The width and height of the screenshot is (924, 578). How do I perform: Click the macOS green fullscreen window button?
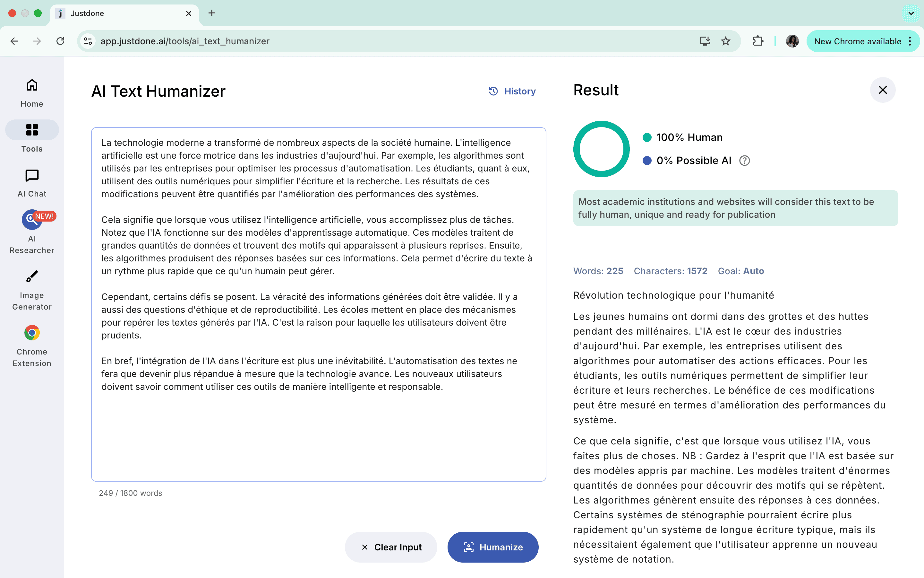38,13
